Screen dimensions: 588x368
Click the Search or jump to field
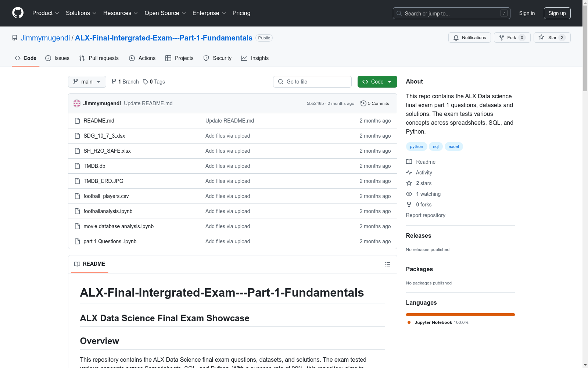click(452, 13)
